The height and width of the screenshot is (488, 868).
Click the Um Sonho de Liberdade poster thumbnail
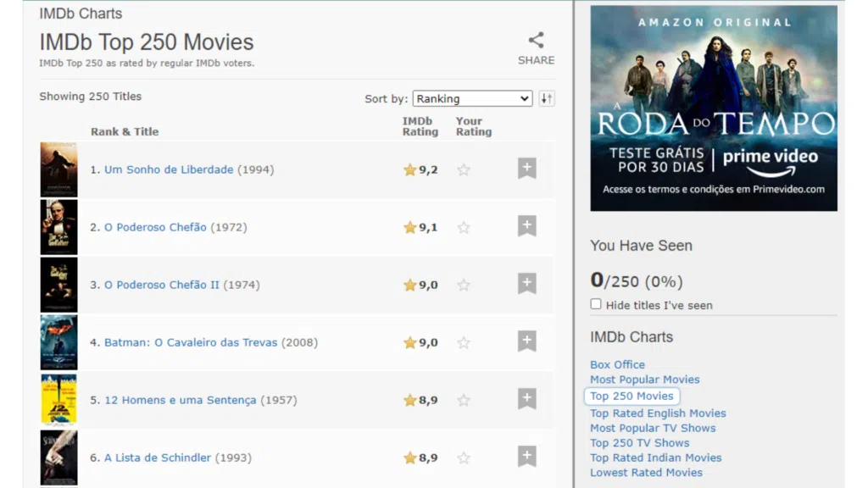point(58,169)
